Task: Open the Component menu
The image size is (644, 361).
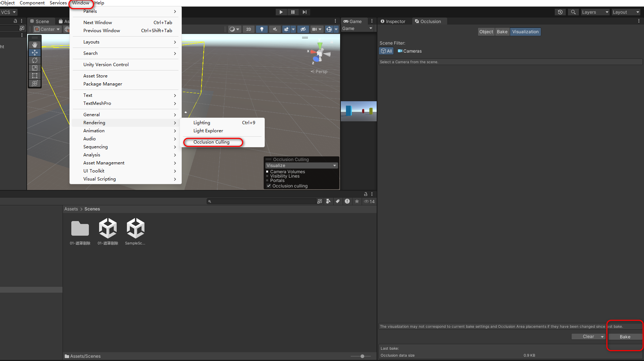Action: pos(32,3)
